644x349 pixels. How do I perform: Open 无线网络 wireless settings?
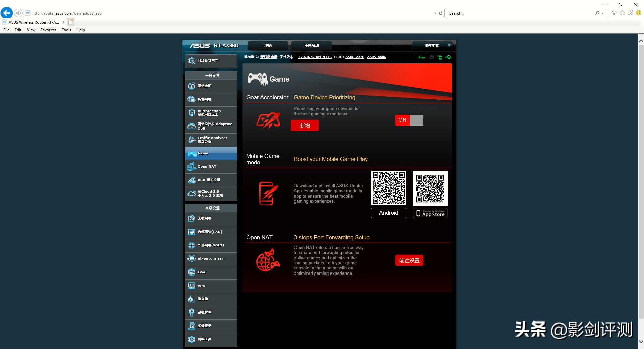point(211,218)
